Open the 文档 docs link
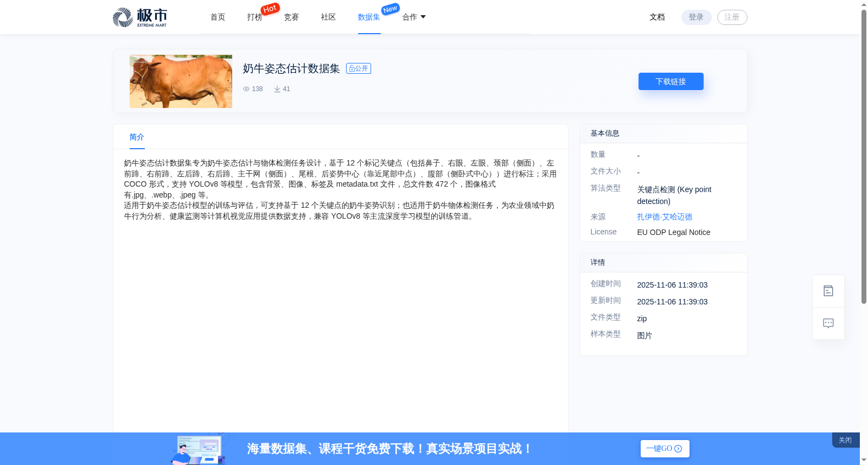Screen dimensions: 868x465 tap(658, 17)
